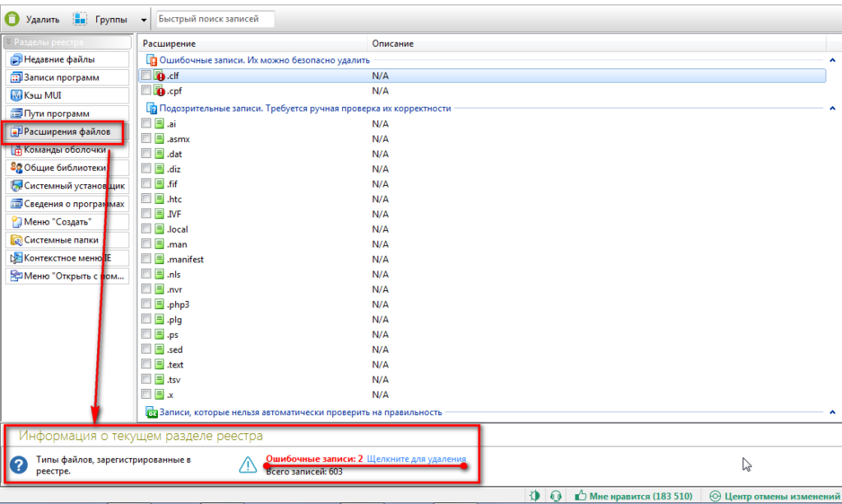Image resolution: width=842 pixels, height=504 pixels.
Task: Click the Быстрый поиск записей search field
Action: pyautogui.click(x=214, y=19)
